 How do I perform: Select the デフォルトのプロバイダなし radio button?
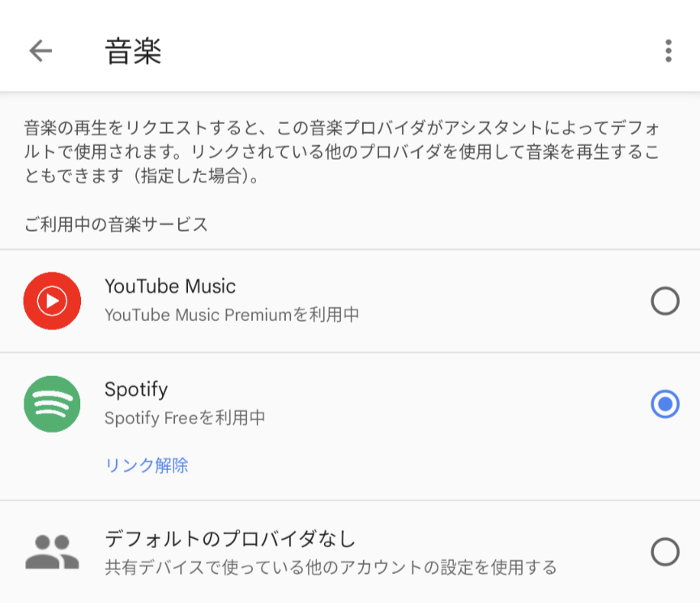(x=664, y=552)
